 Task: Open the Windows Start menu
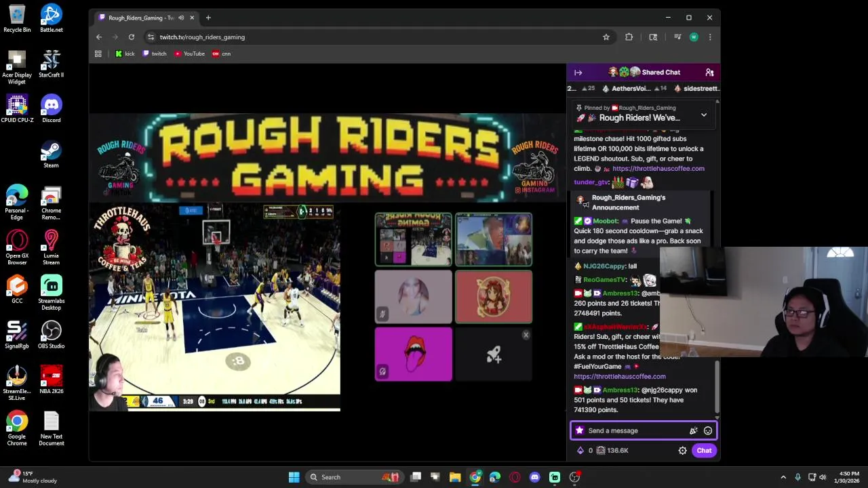[x=294, y=477]
